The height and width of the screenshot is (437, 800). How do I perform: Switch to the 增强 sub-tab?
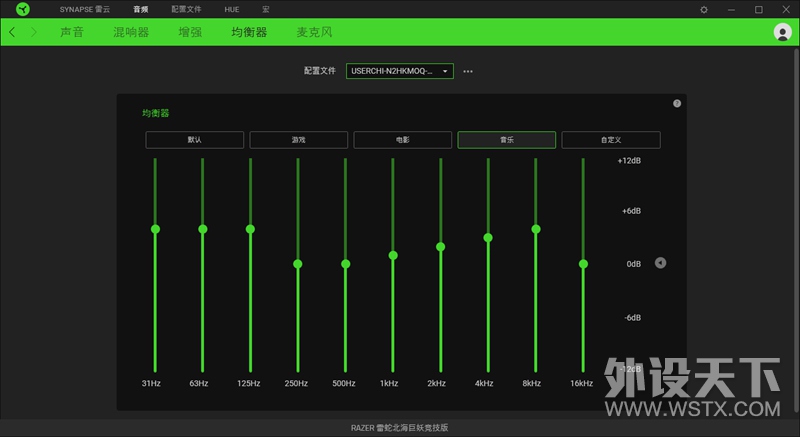coord(190,32)
